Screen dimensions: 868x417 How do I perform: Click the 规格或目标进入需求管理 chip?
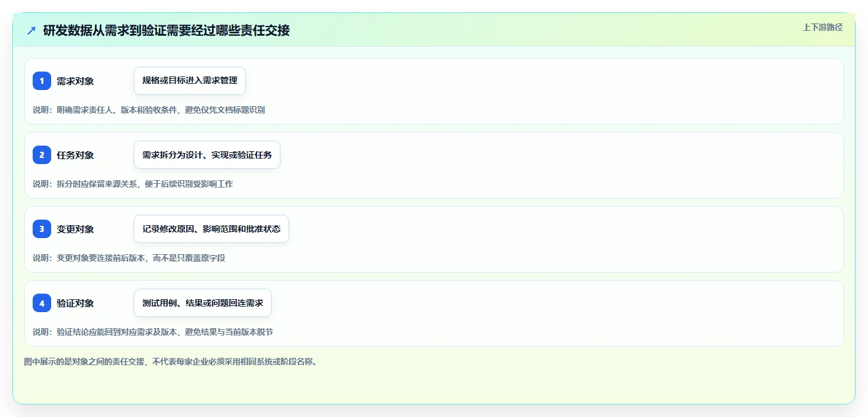coord(190,81)
